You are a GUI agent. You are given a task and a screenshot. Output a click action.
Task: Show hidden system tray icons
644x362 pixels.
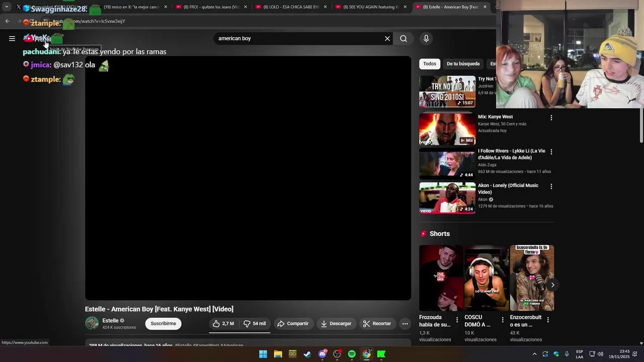pos(534,354)
